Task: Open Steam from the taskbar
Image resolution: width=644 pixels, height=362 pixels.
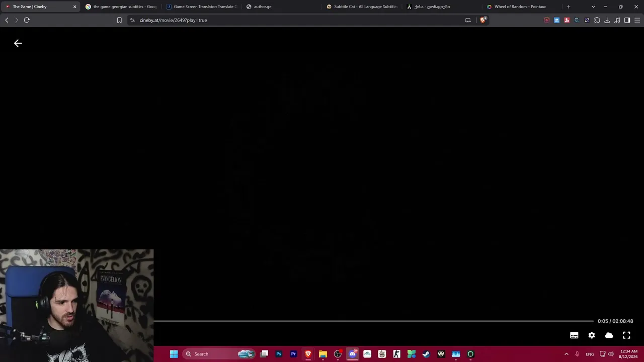Action: pos(426,354)
